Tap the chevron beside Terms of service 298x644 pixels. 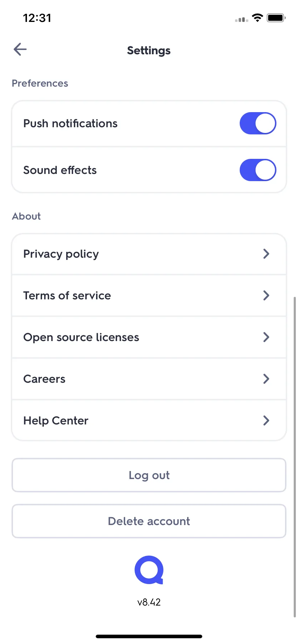pos(266,295)
